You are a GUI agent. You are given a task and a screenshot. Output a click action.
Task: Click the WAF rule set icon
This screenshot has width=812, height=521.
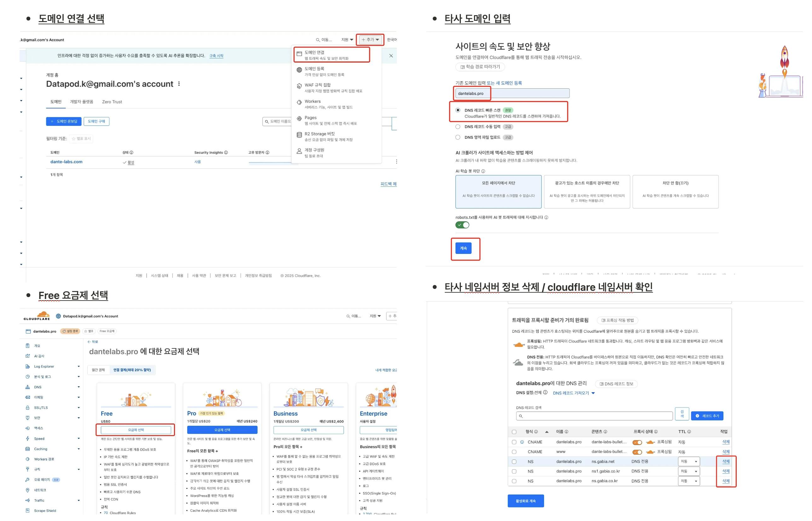point(299,86)
